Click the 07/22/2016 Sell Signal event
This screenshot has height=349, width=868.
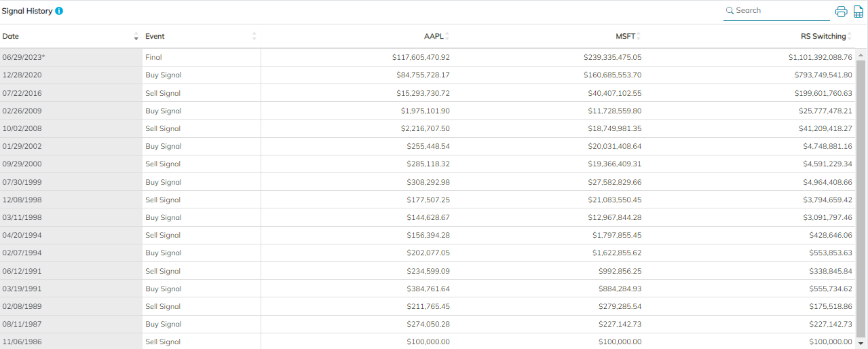coord(162,93)
